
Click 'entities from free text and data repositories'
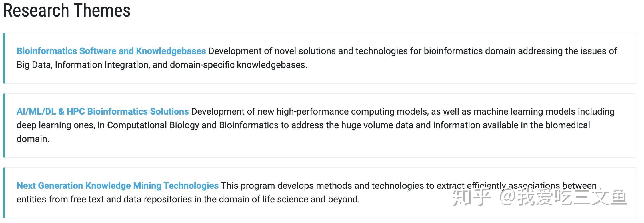(x=104, y=199)
